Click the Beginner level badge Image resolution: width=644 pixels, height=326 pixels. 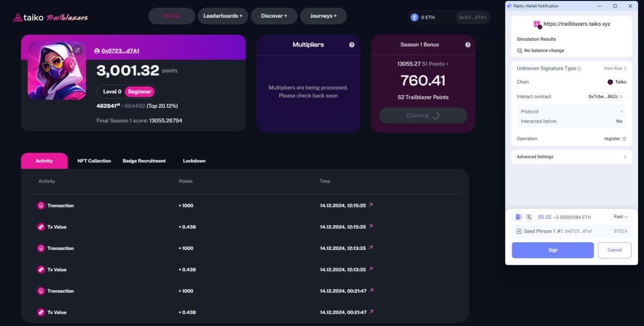139,92
